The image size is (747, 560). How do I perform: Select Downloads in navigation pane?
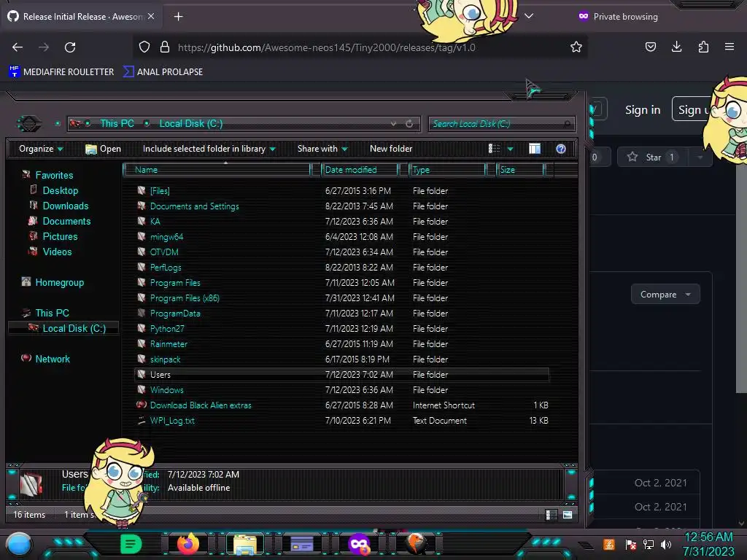click(x=65, y=206)
